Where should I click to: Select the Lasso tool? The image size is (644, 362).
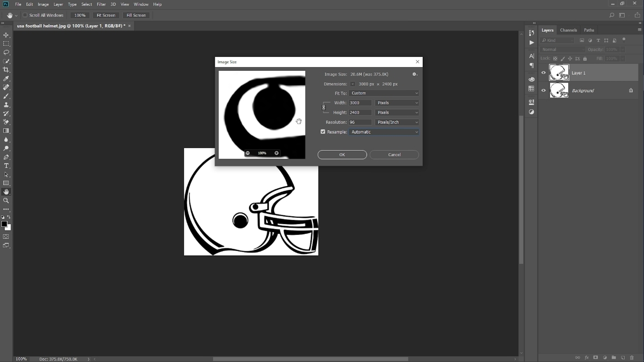pyautogui.click(x=6, y=53)
